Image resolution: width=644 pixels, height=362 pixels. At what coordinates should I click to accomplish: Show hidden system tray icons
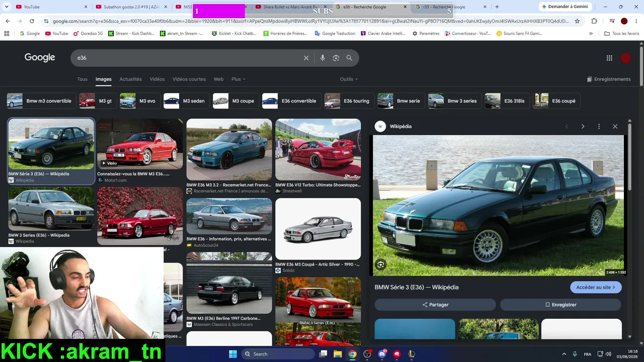pyautogui.click(x=563, y=354)
